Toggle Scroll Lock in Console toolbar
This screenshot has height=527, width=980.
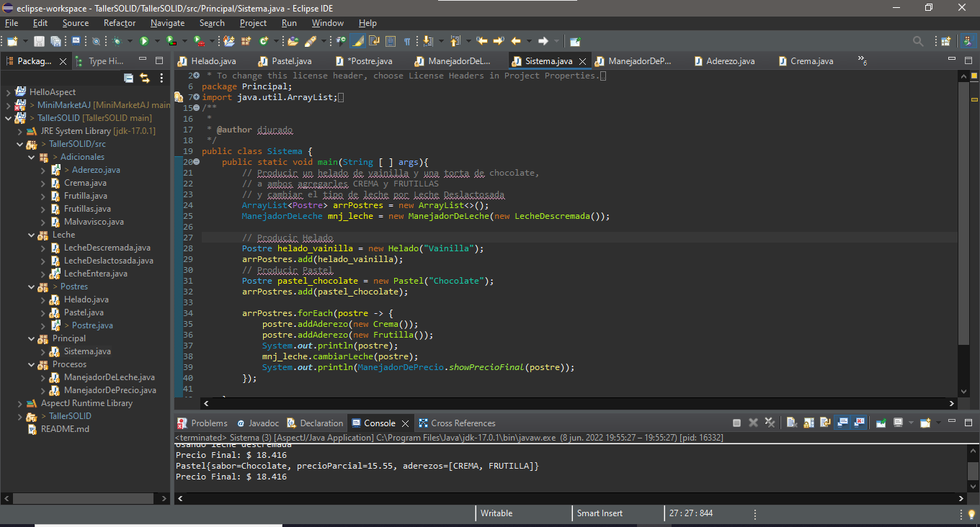(x=809, y=423)
